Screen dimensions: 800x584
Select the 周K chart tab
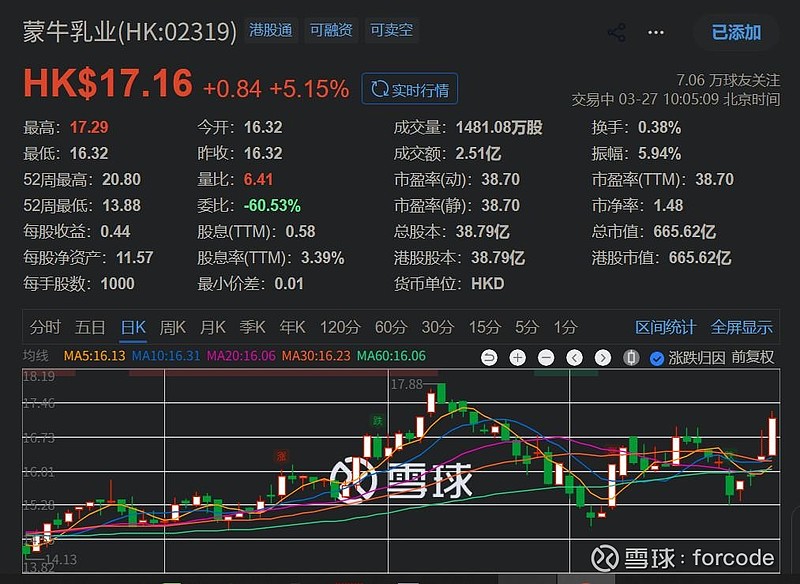coord(172,327)
